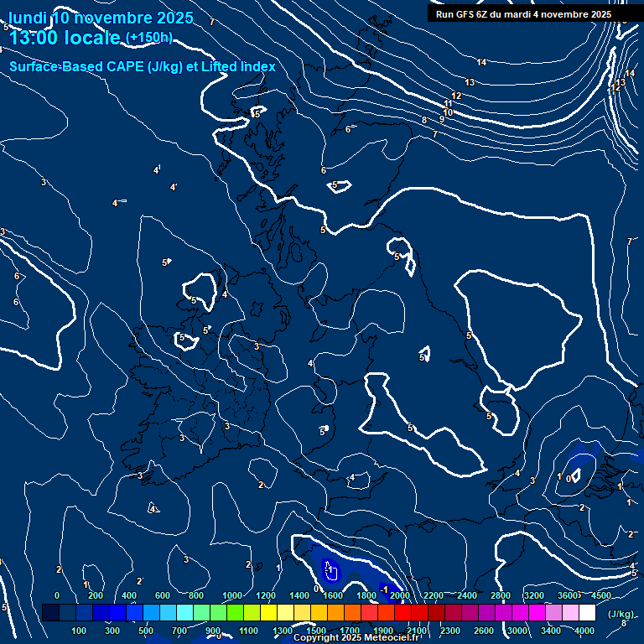Click the '1000' legend scale label
This screenshot has width=644, height=644.
pyautogui.click(x=232, y=595)
